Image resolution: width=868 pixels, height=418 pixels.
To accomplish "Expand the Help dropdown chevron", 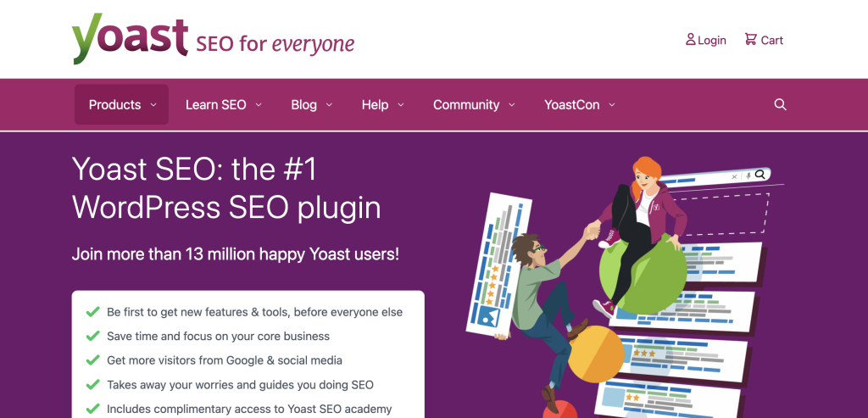I will point(401,104).
